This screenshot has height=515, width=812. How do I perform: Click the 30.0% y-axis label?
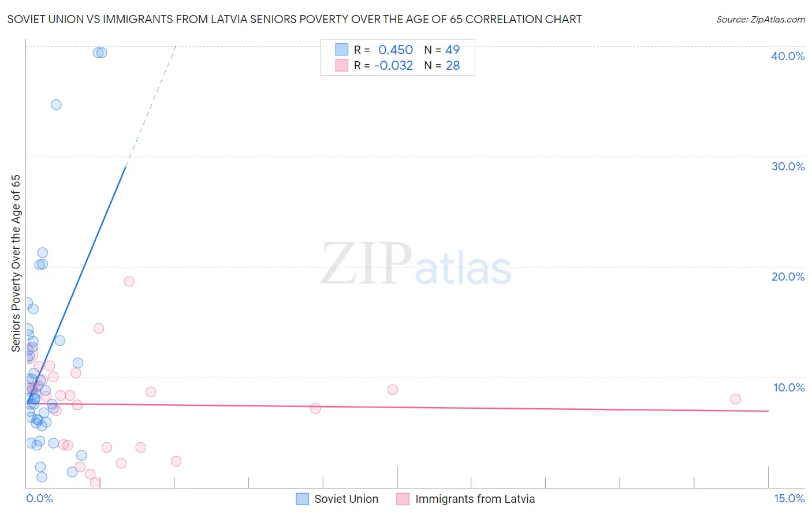788,166
